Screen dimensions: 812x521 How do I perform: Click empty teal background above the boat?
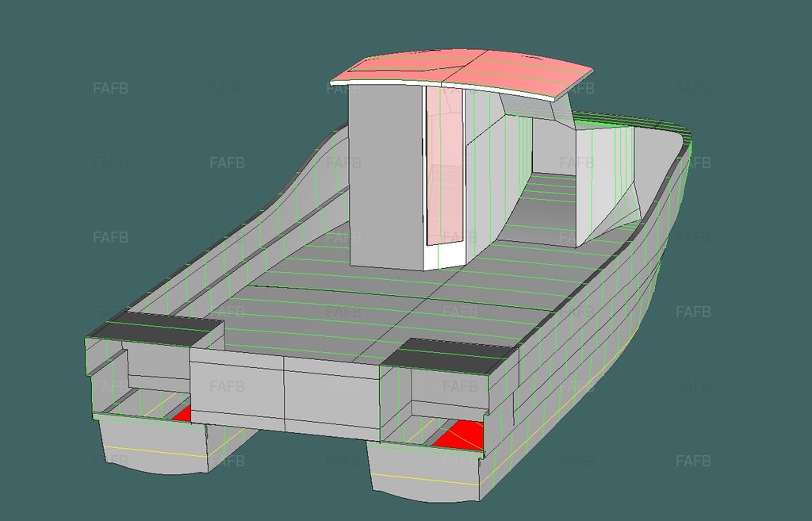(198, 40)
